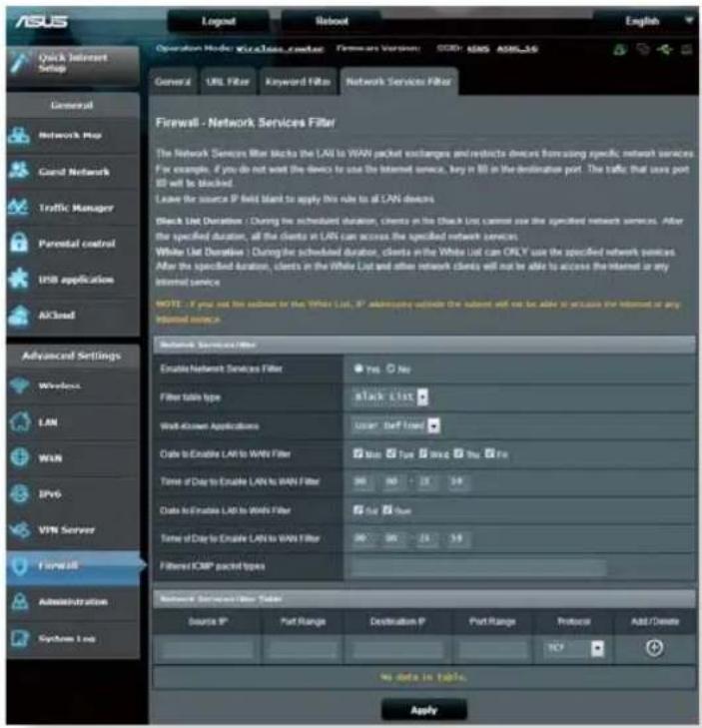Open the System Log icon

pos(19,638)
